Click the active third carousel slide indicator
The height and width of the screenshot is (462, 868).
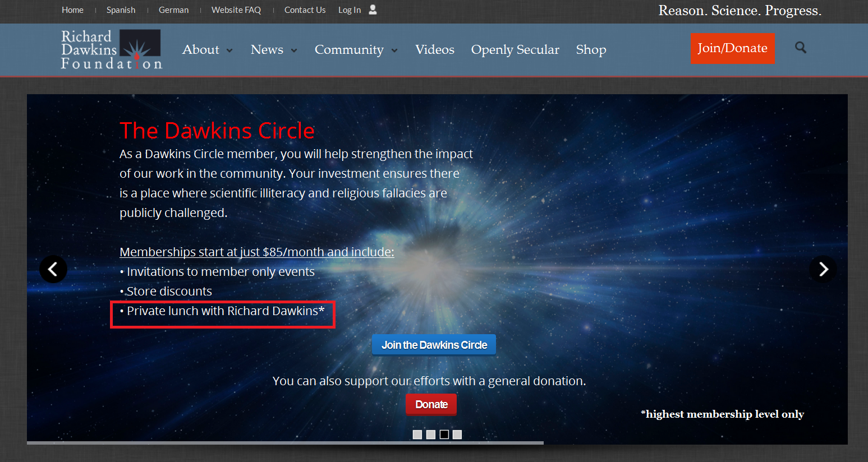[x=444, y=435]
